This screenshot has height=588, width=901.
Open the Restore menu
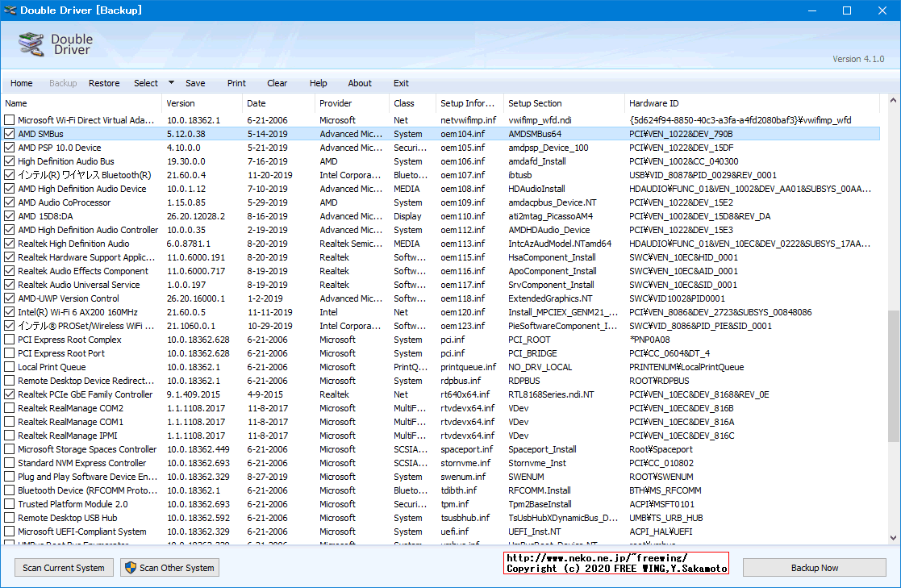tap(104, 83)
